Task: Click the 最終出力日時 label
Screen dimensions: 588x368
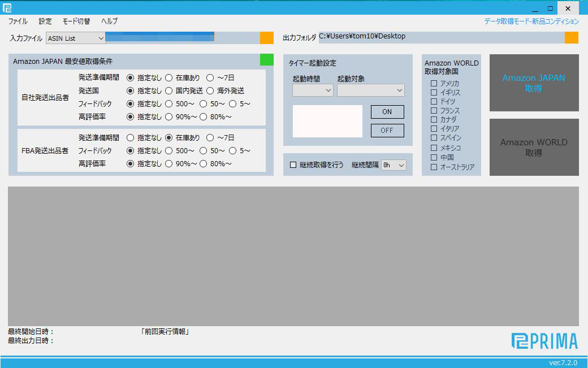Action: 31,341
